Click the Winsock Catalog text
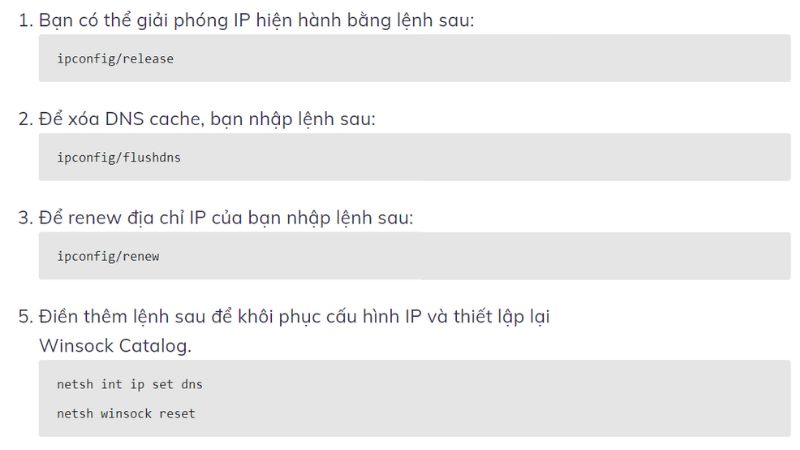 (114, 346)
